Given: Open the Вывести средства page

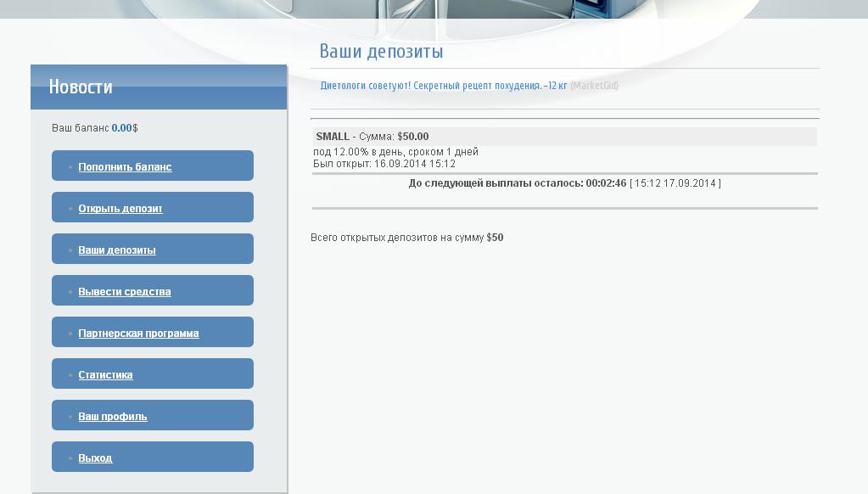Looking at the screenshot, I should coord(125,291).
